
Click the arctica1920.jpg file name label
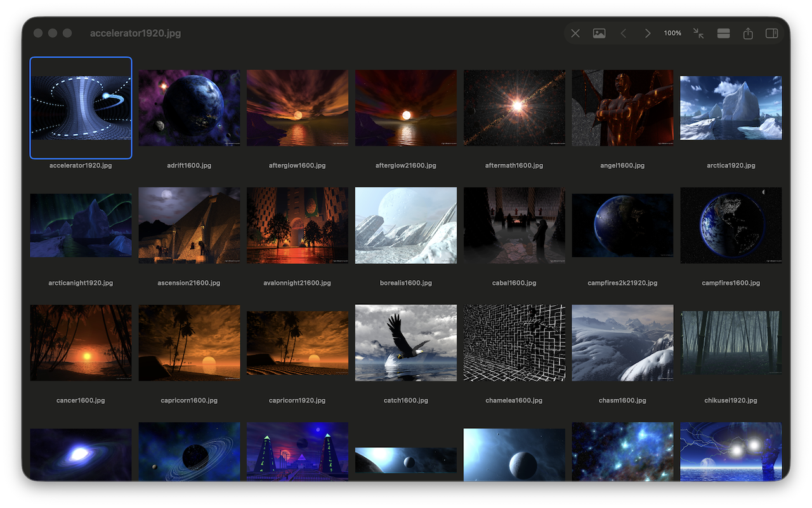731,165
